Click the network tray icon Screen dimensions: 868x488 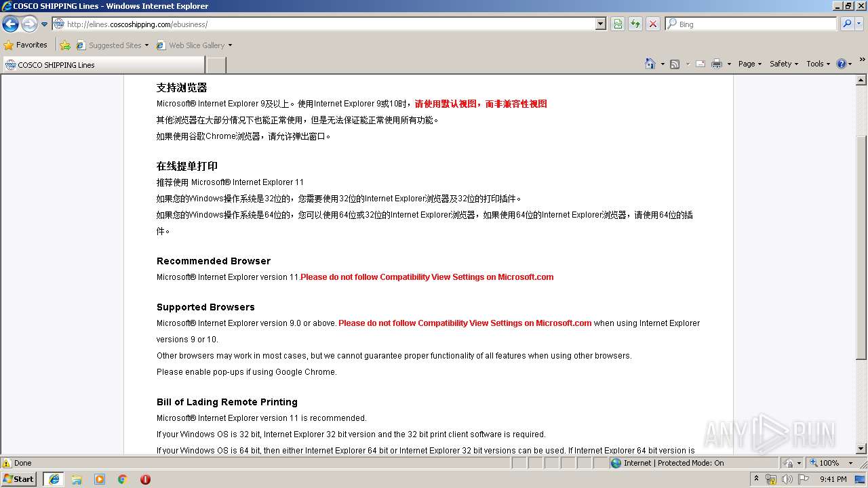coord(771,479)
